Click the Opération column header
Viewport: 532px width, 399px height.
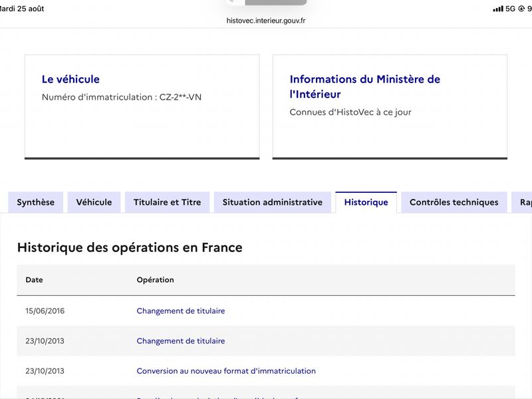pos(155,280)
